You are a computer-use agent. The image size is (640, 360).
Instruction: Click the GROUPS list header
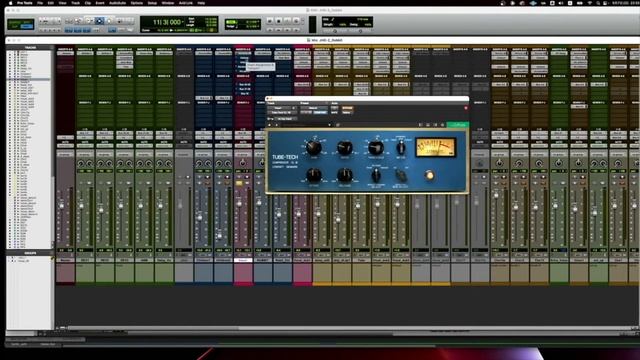(30, 253)
